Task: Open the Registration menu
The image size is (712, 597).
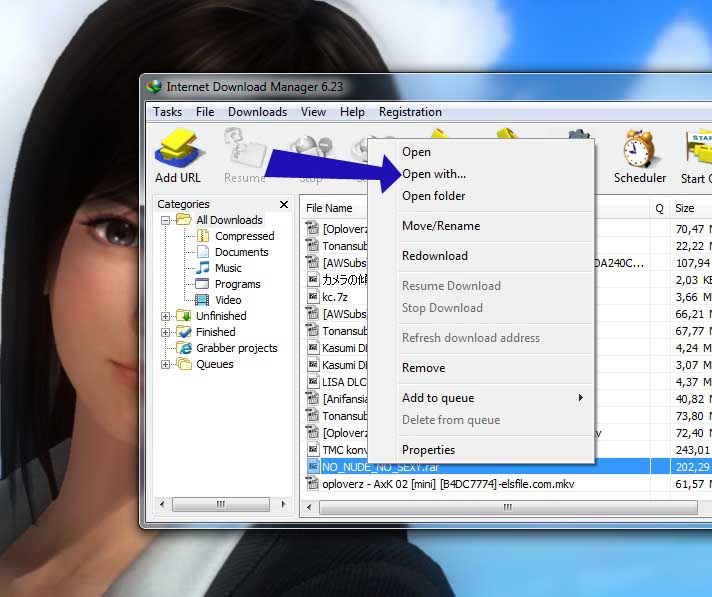Action: 410,112
